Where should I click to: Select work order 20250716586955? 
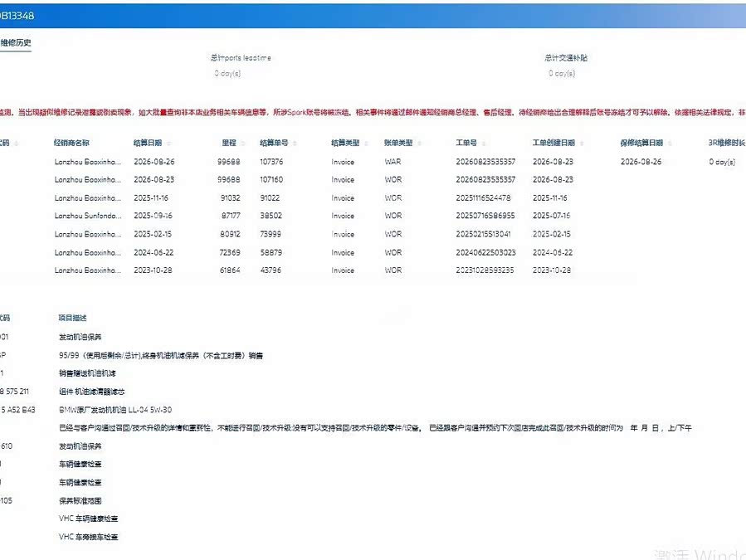(x=485, y=216)
